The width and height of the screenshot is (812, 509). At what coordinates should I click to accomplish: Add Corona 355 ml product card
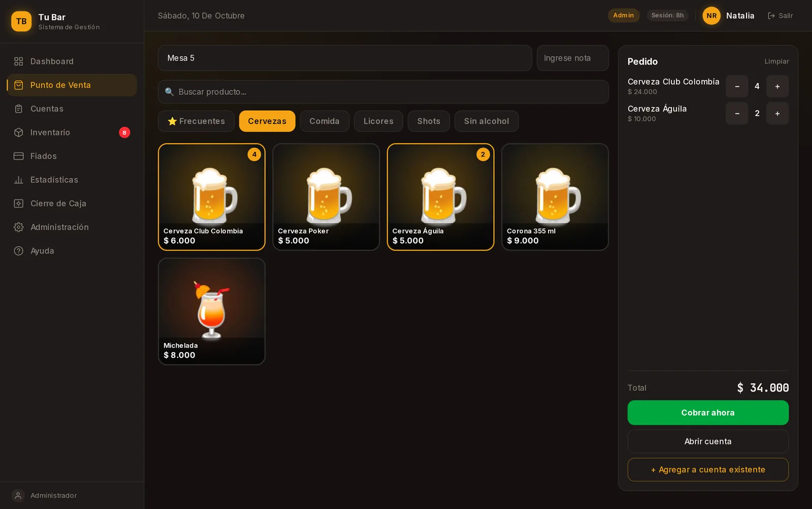click(x=555, y=197)
